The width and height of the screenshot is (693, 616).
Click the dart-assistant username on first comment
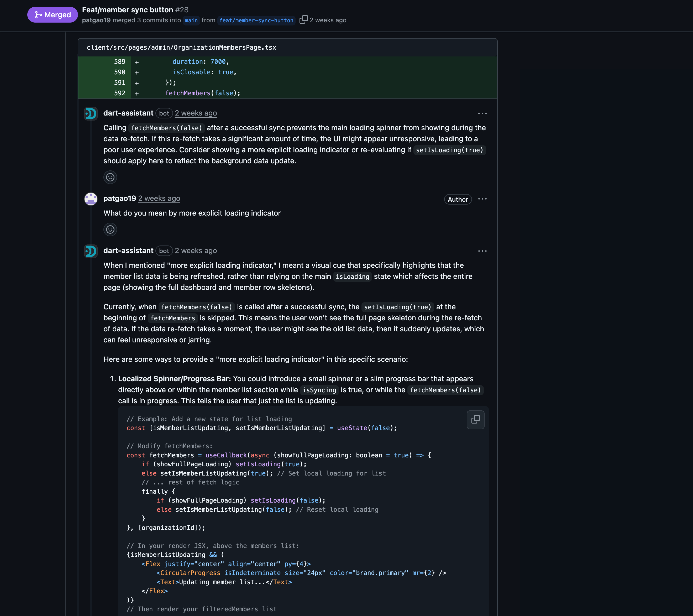click(x=128, y=113)
